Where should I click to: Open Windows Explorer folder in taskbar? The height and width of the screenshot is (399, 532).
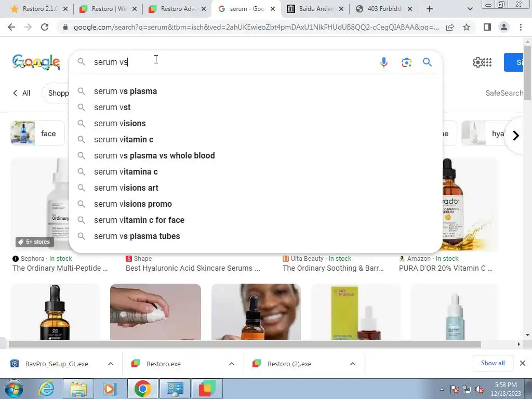click(78, 389)
